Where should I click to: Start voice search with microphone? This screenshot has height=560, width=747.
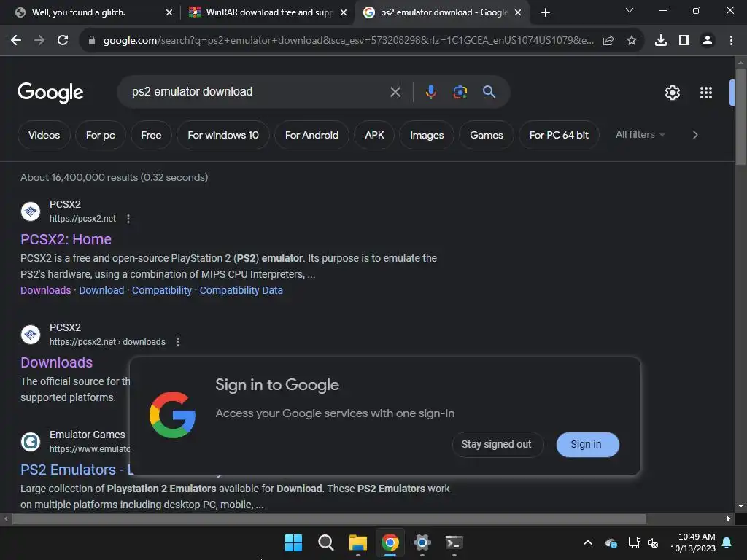(x=430, y=91)
